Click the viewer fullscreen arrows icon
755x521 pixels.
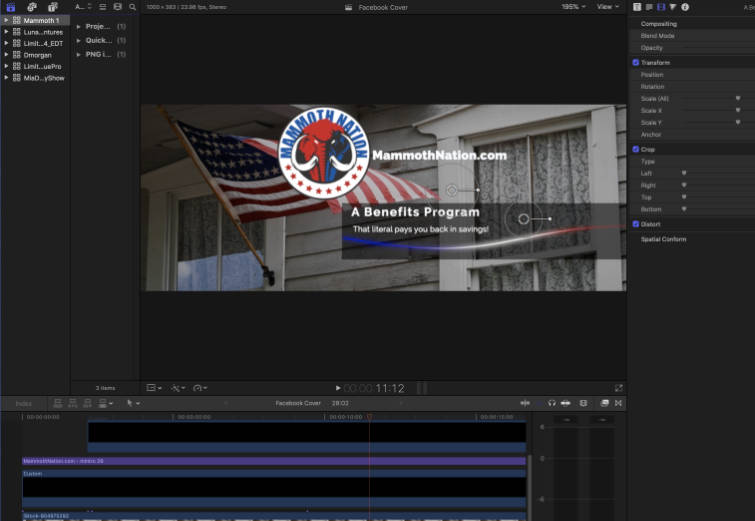click(x=619, y=388)
